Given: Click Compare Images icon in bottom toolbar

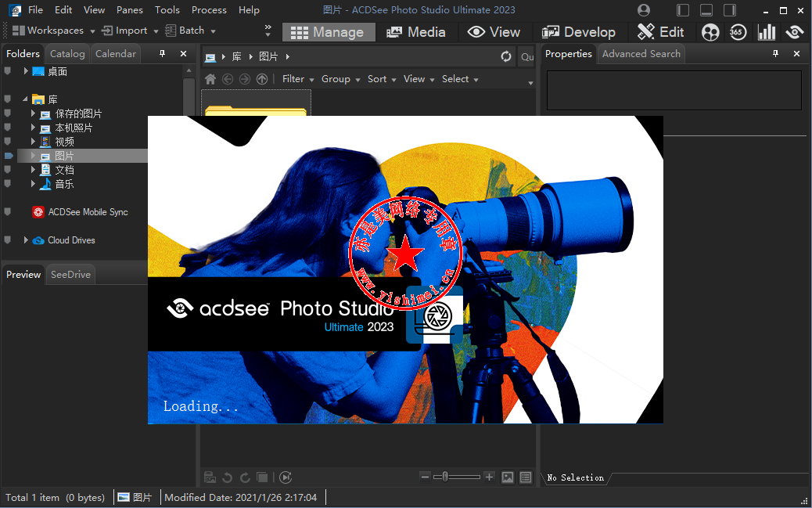Looking at the screenshot, I should click(x=263, y=477).
